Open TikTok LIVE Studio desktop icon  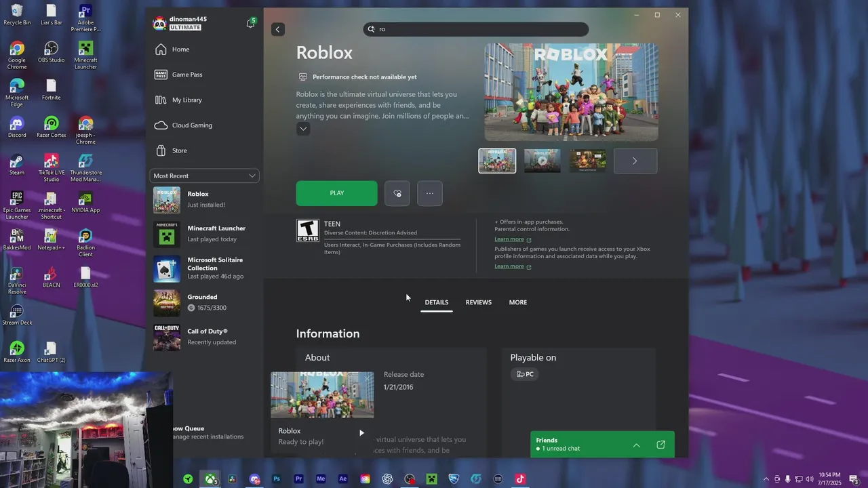coord(52,168)
